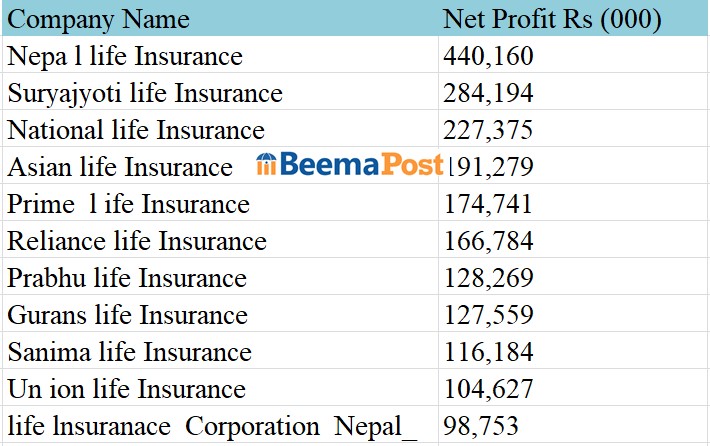Click the Sanima life Insurance cell

pos(129,352)
